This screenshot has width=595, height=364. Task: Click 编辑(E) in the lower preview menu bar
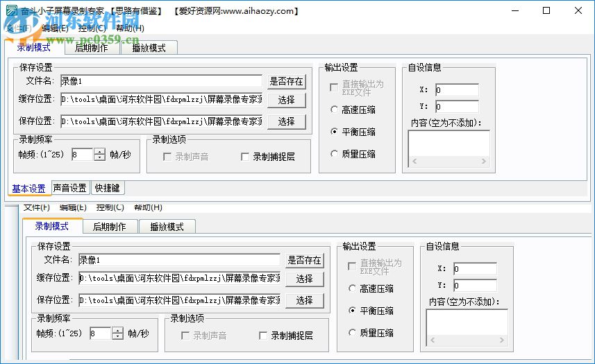click(x=73, y=207)
